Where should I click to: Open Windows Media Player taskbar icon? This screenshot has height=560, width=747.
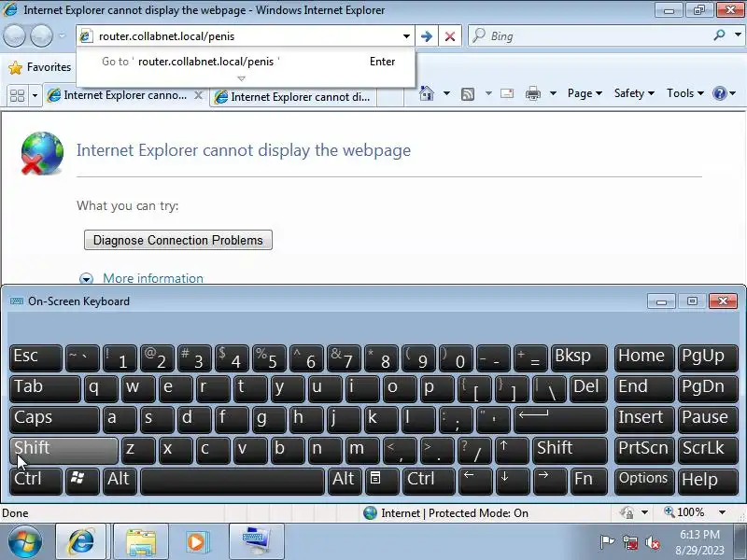coord(196,542)
